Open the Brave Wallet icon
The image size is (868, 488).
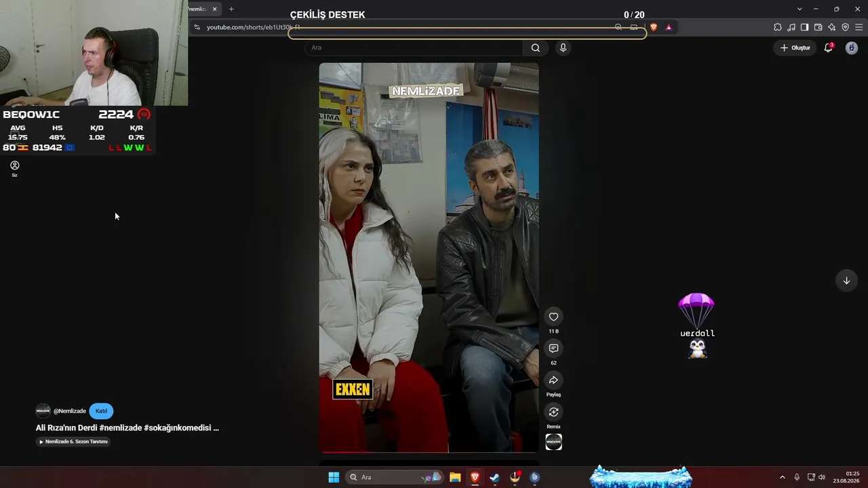click(x=818, y=27)
